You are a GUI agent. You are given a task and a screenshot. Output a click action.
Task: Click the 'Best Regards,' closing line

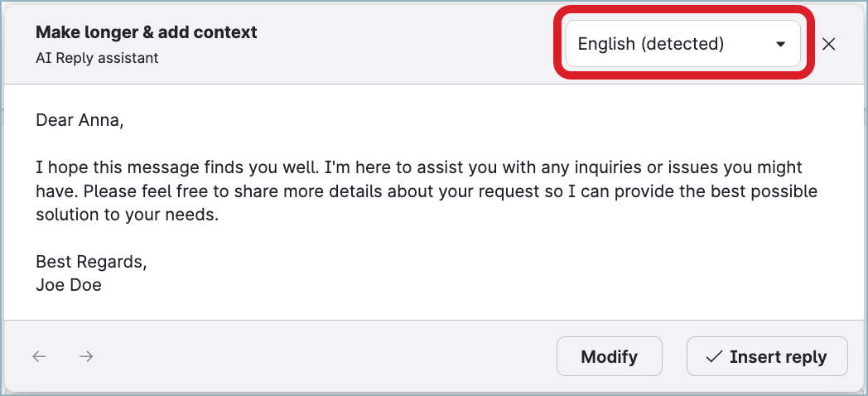point(91,262)
